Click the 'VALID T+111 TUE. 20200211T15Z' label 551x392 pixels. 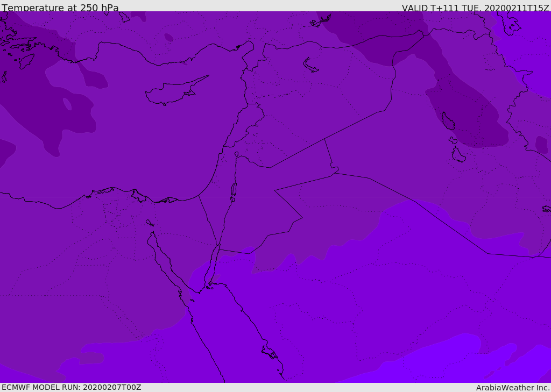point(476,8)
